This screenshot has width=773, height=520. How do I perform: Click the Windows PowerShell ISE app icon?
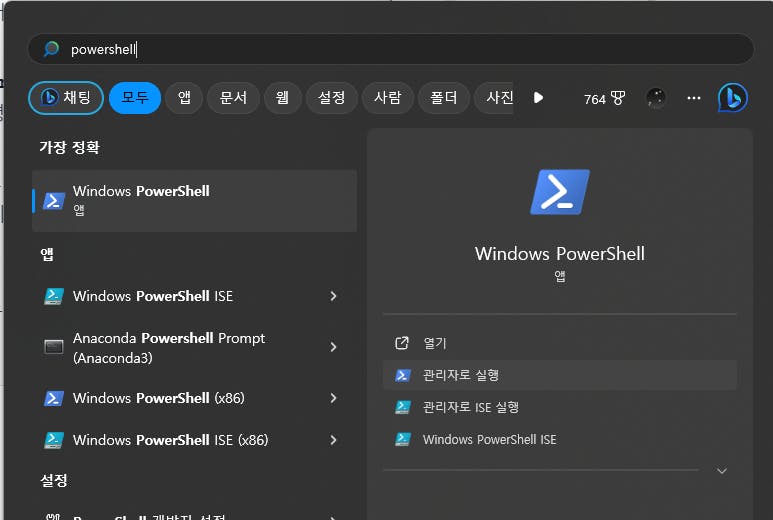[x=54, y=296]
